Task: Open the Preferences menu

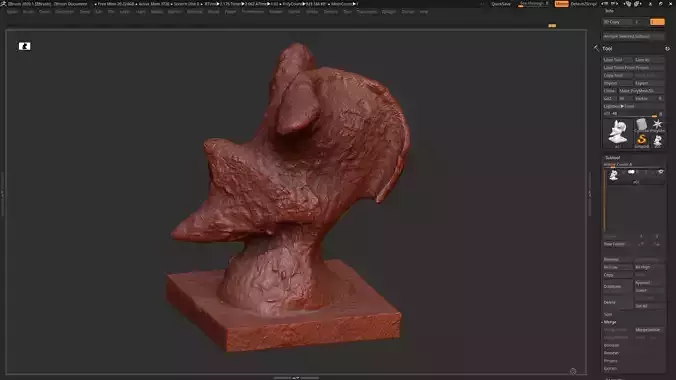Action: [x=253, y=12]
